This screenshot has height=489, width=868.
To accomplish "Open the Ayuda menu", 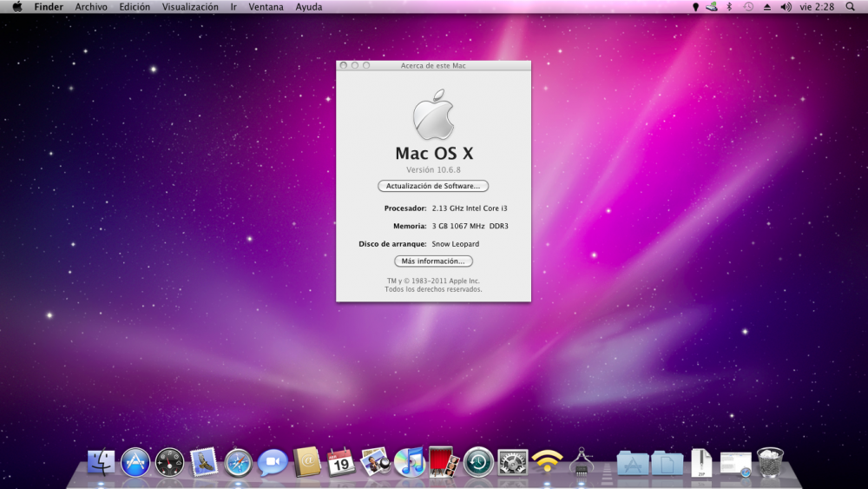I will coord(309,7).
